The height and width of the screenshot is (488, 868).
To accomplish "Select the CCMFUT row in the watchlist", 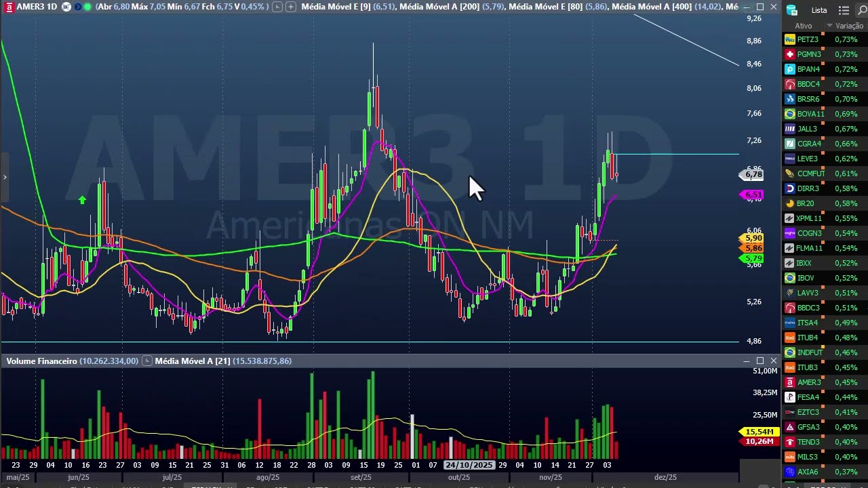I will pos(825,174).
